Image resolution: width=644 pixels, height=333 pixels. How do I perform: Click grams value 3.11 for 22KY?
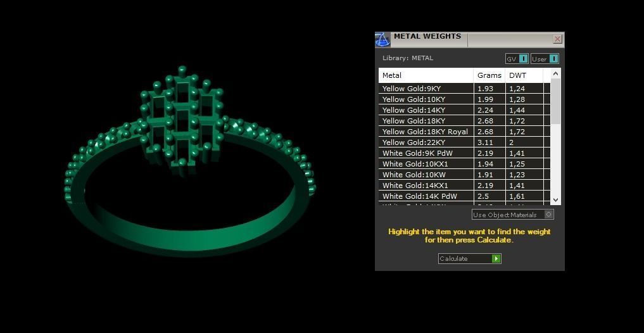click(x=485, y=142)
